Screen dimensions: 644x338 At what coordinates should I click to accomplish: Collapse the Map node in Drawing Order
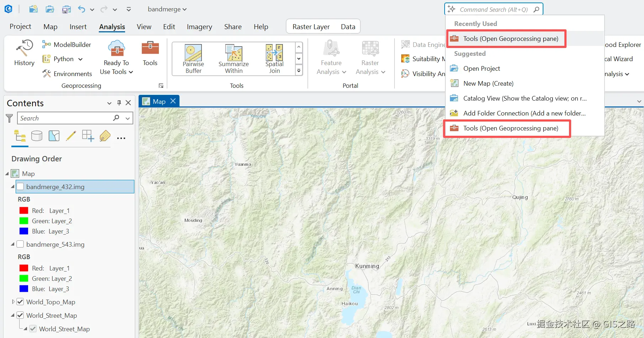pyautogui.click(x=7, y=173)
